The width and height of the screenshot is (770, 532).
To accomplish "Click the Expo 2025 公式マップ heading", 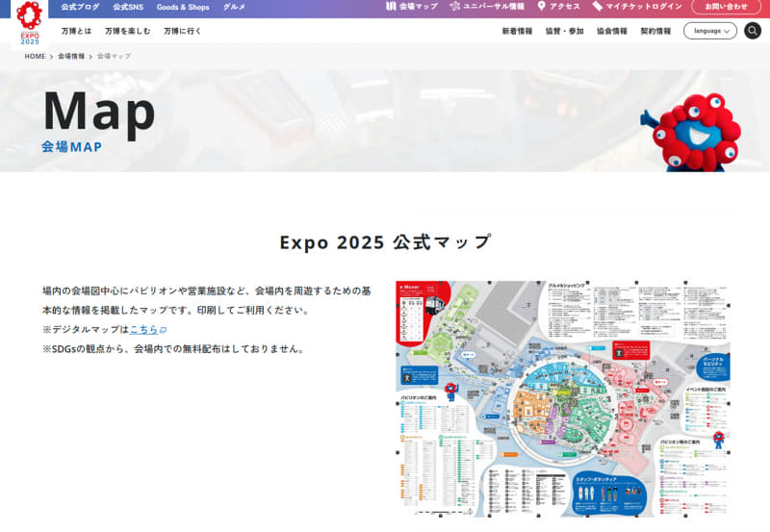I will [x=385, y=242].
